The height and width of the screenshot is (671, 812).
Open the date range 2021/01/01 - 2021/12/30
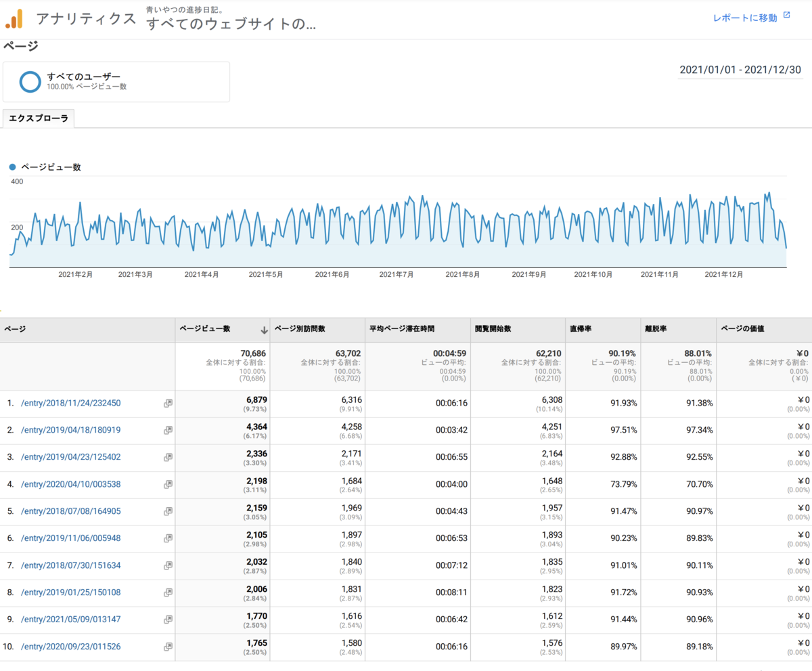pyautogui.click(x=740, y=70)
